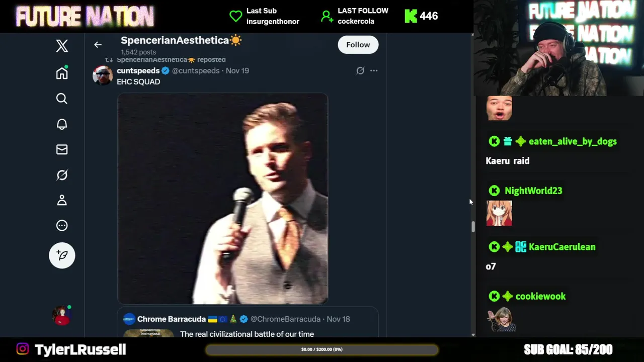Viewport: 644px width, 362px height.
Task: Open Messages envelope icon
Action: click(62, 149)
